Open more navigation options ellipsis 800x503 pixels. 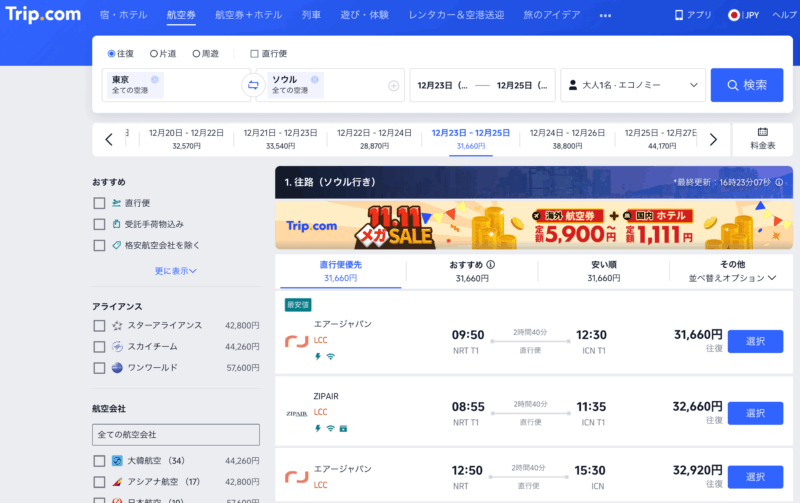(605, 16)
